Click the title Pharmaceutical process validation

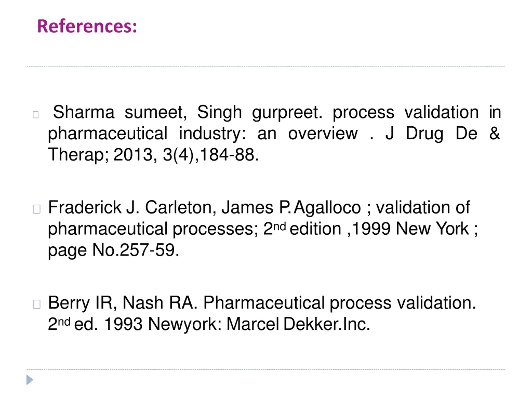tap(340, 303)
